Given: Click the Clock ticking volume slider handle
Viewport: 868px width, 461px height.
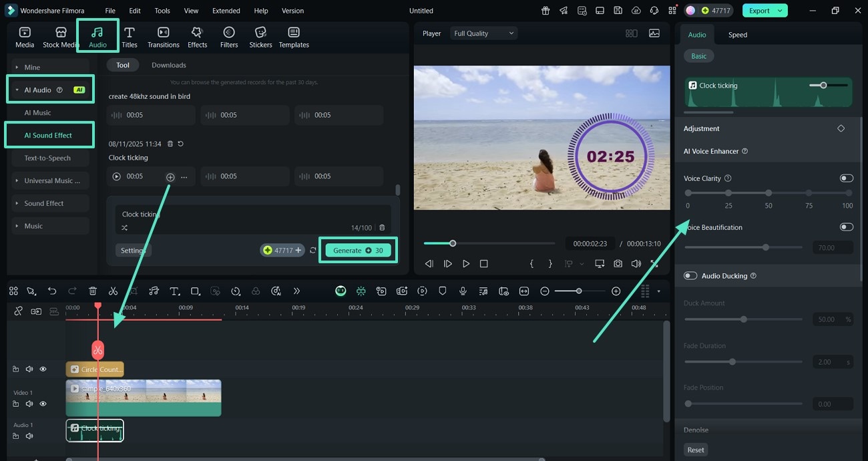Looking at the screenshot, I should coord(823,85).
